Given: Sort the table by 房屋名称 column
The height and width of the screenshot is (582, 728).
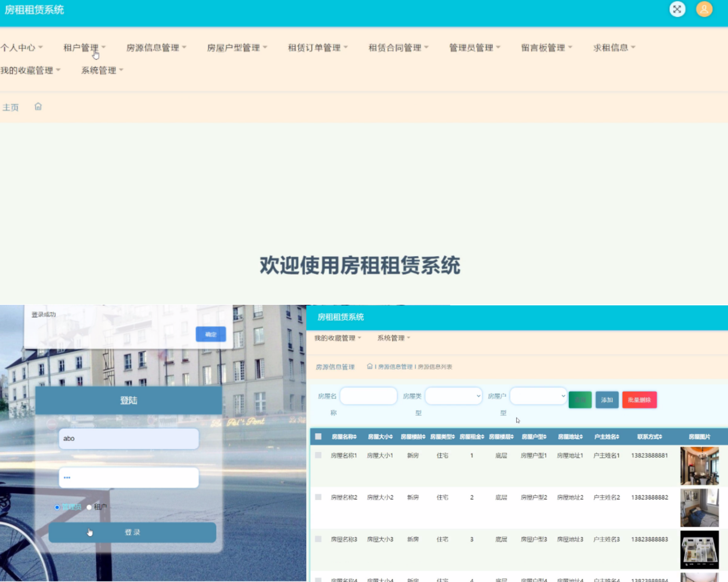Looking at the screenshot, I should pos(344,436).
